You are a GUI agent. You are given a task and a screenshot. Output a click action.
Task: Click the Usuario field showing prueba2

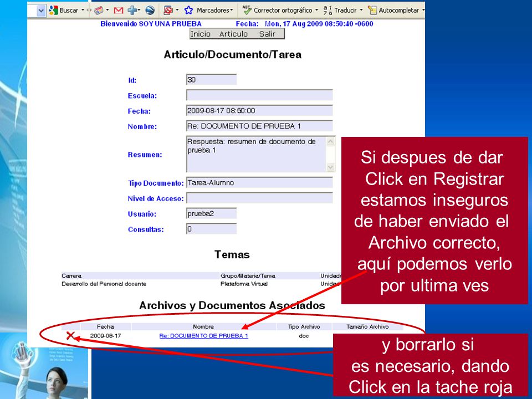[x=211, y=213]
